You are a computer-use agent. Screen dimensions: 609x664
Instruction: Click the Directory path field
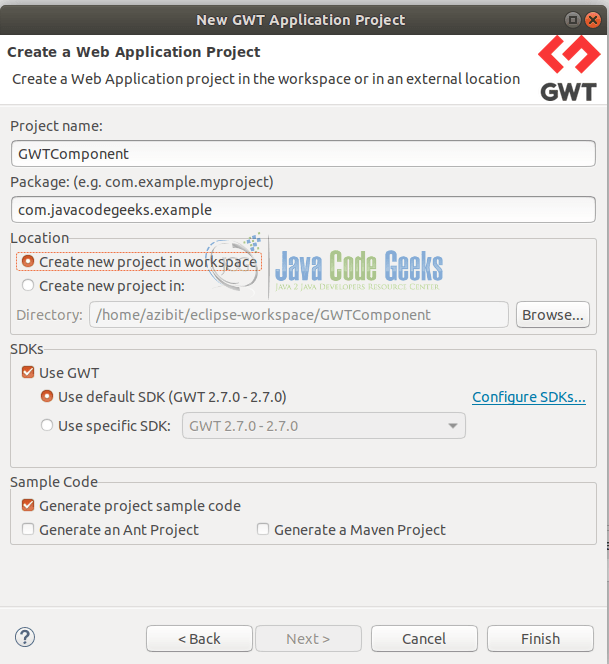point(299,315)
